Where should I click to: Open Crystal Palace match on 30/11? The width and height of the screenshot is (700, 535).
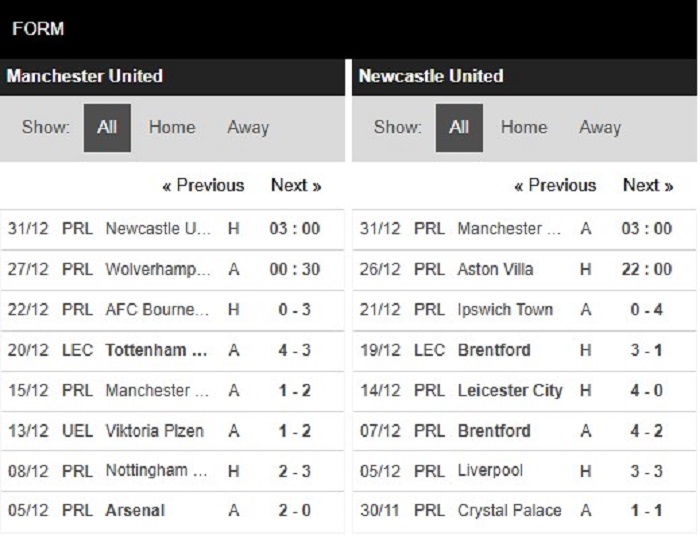click(x=509, y=511)
